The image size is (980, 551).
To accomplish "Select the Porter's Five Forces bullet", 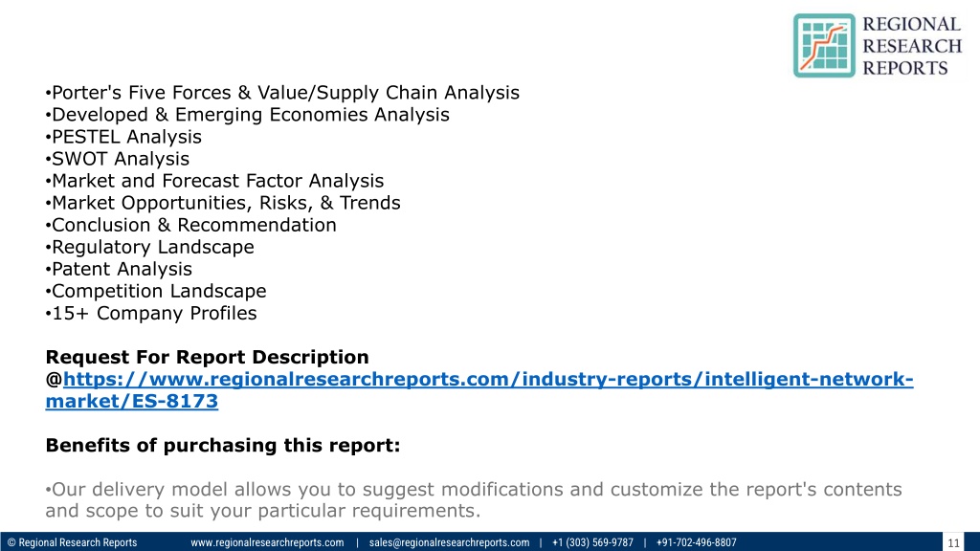I will click(282, 93).
